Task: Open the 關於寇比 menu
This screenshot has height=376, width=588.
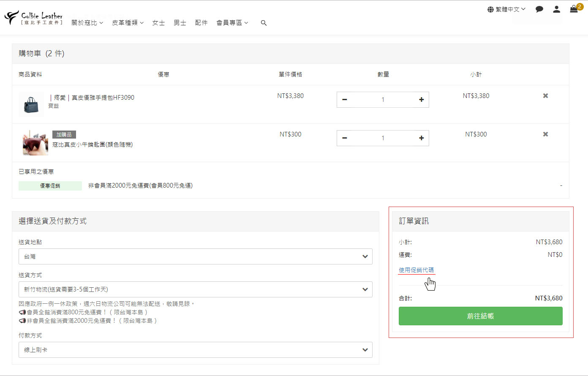Action: [87, 23]
